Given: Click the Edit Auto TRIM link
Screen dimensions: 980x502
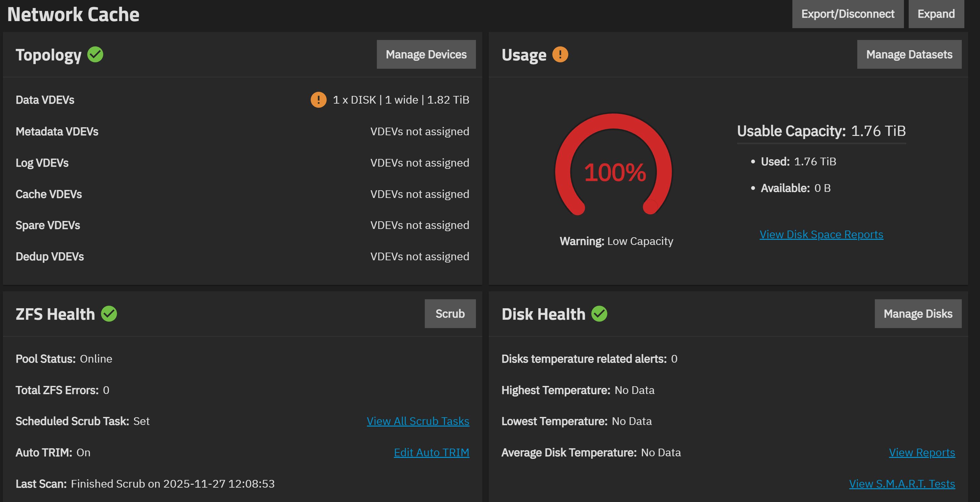Looking at the screenshot, I should [432, 452].
